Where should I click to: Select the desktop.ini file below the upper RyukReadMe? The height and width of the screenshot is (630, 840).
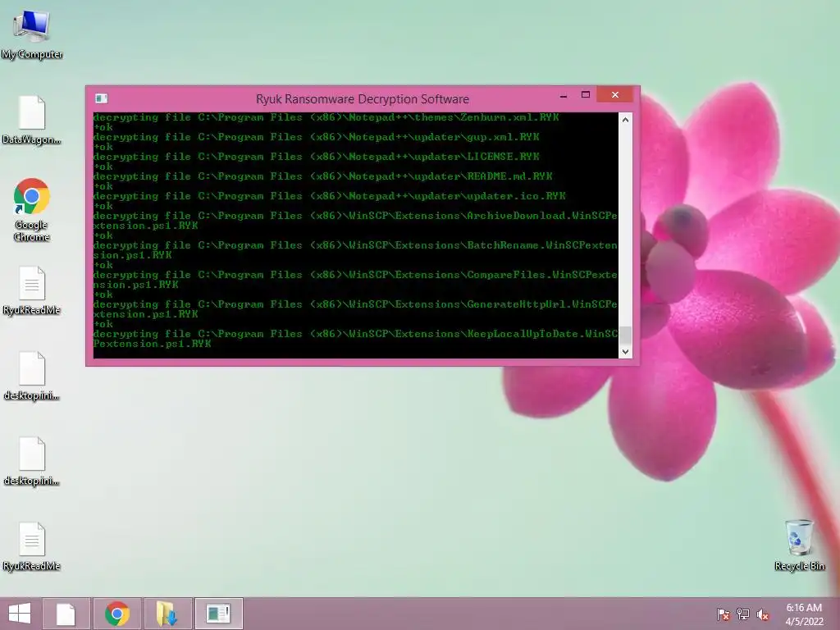pyautogui.click(x=32, y=376)
